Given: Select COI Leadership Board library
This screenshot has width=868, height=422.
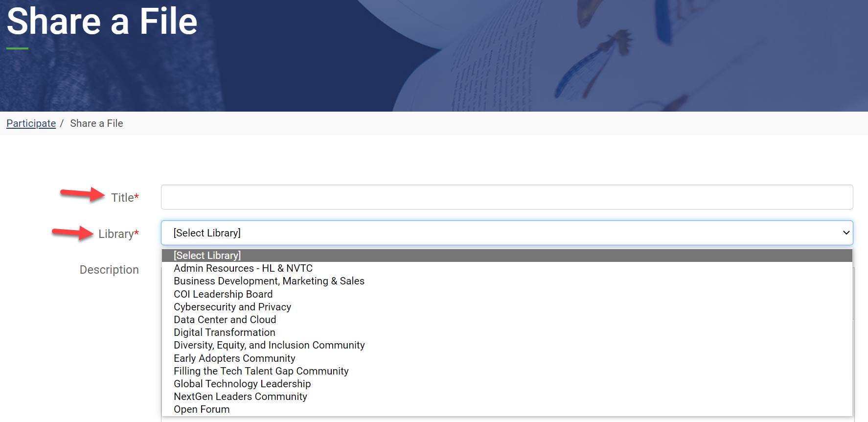Looking at the screenshot, I should 507,294.
